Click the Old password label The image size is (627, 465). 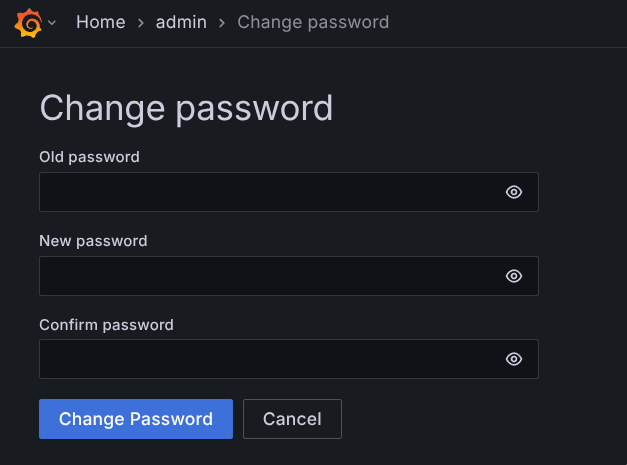click(89, 157)
